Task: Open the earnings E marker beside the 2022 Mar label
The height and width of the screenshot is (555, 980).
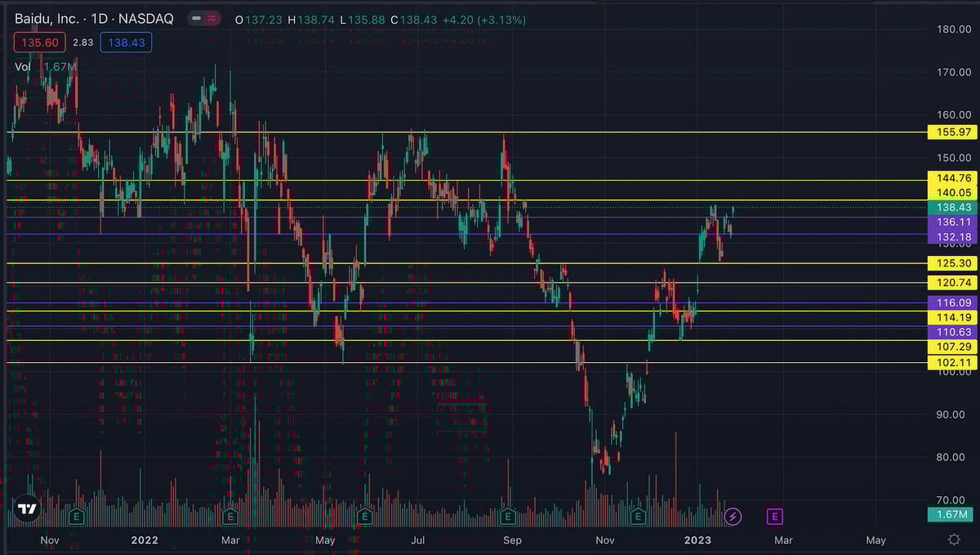Action: point(231,517)
